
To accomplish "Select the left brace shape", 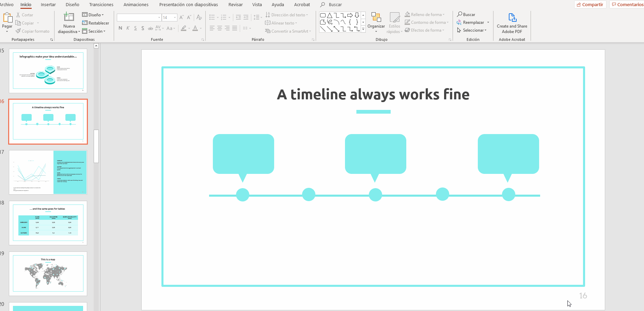I will click(350, 22).
